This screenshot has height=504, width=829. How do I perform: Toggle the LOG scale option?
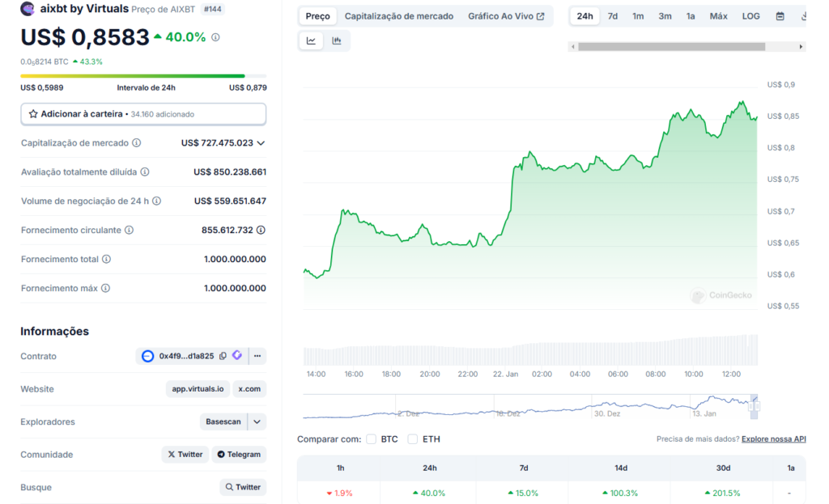[750, 16]
